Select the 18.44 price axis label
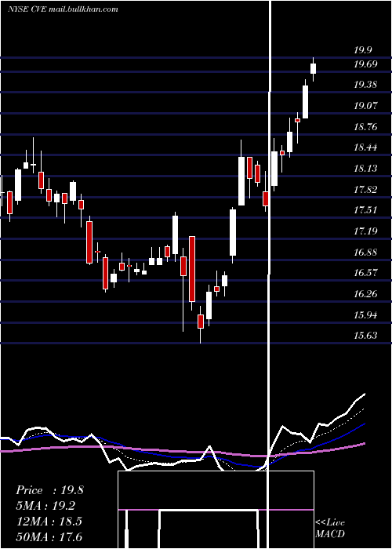The height and width of the screenshot is (549, 392). click(x=366, y=147)
